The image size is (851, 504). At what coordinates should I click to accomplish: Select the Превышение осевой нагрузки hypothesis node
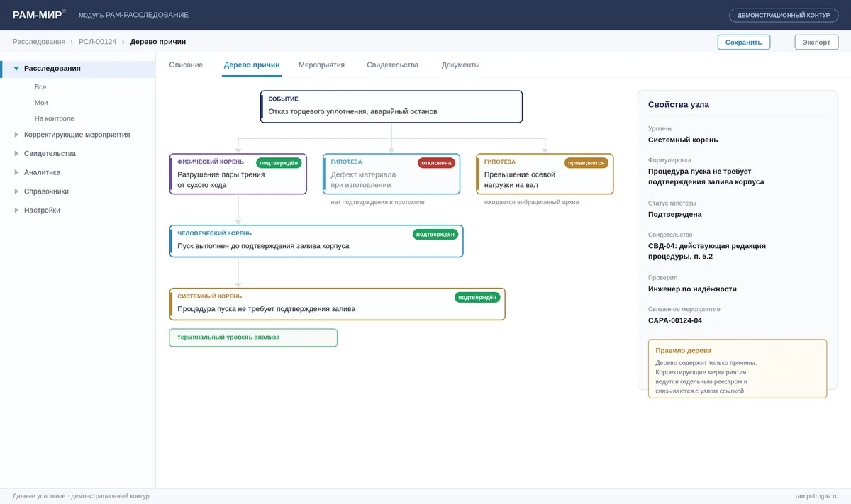click(x=545, y=174)
